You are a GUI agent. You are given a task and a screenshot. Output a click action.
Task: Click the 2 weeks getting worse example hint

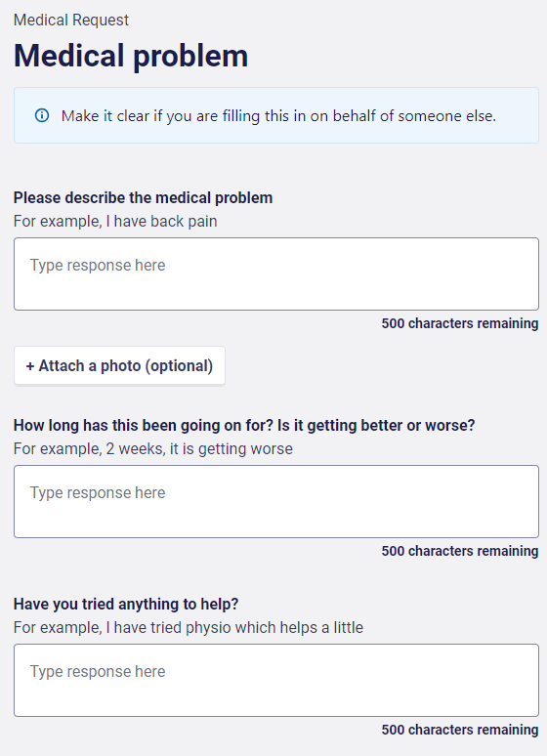click(x=153, y=449)
